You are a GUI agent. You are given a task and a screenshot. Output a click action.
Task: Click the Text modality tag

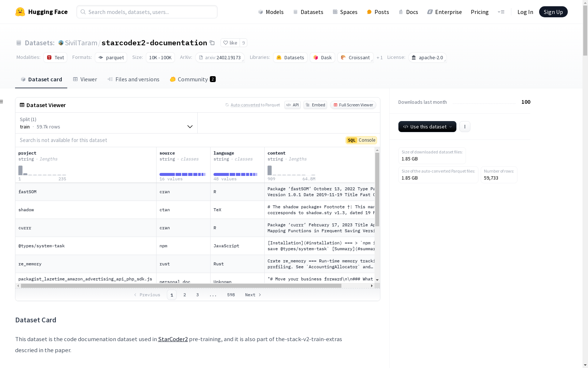[x=55, y=57]
